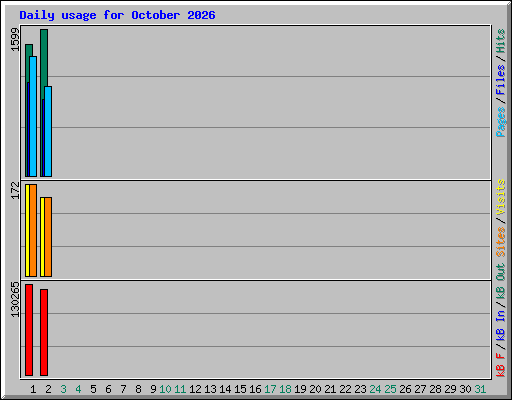Click day 13 on the x-axis

(210, 389)
